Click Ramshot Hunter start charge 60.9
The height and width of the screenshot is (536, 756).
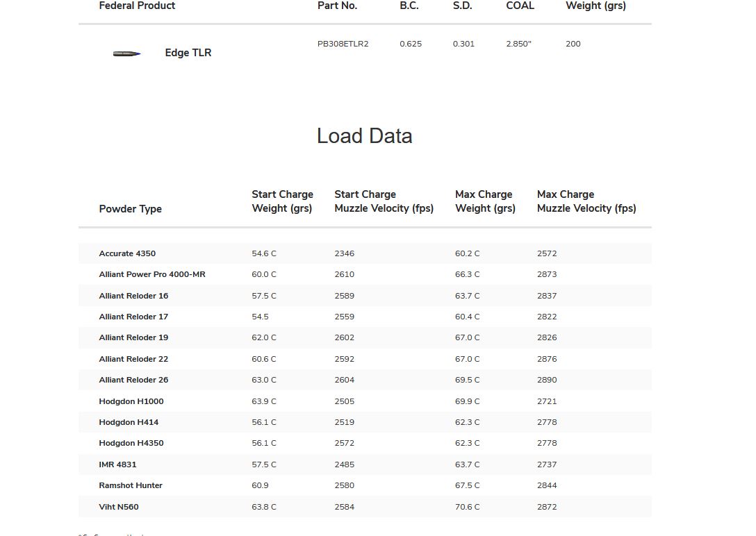tap(260, 485)
